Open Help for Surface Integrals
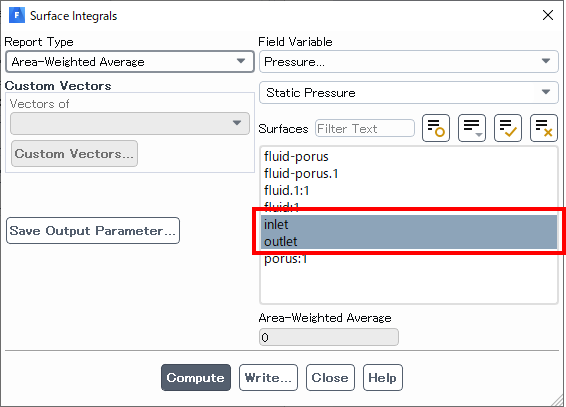Image resolution: width=566 pixels, height=407 pixels. tap(383, 377)
